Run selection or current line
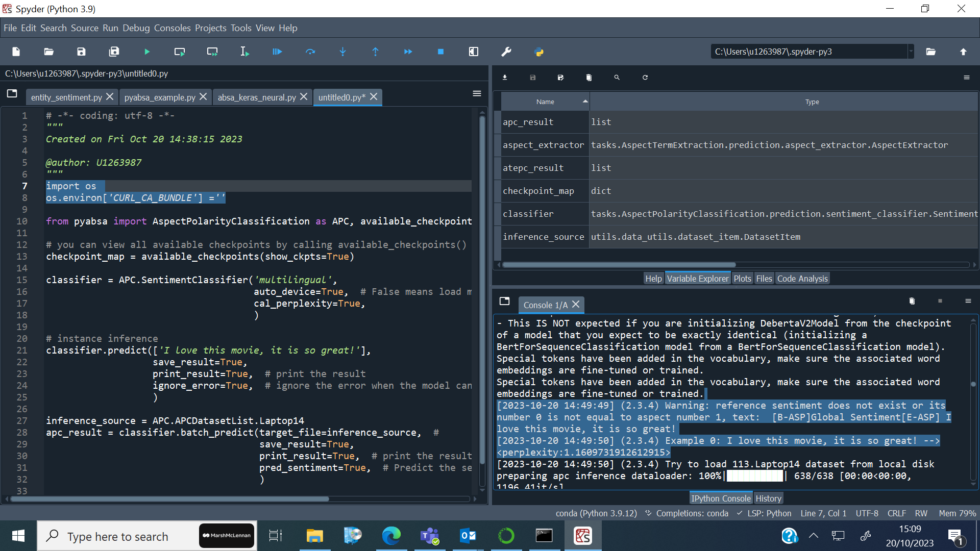 (x=244, y=52)
